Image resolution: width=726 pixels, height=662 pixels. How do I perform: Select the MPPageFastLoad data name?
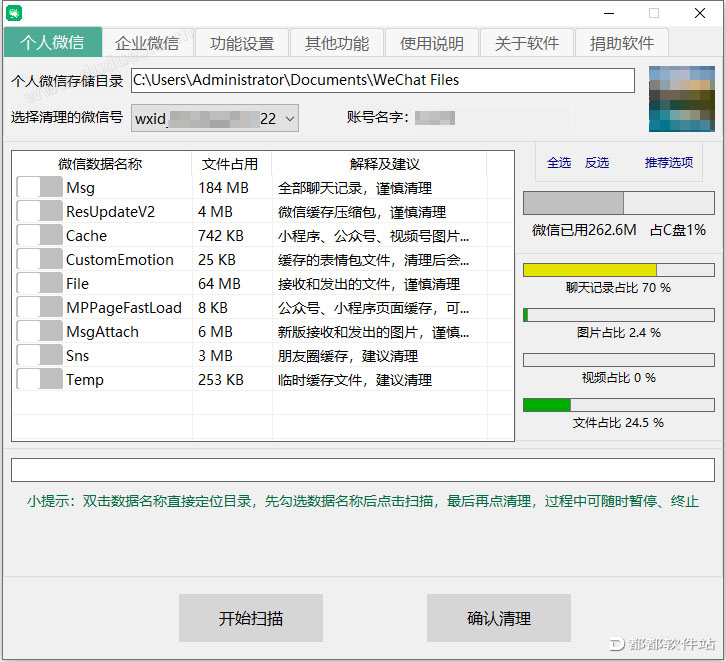124,308
